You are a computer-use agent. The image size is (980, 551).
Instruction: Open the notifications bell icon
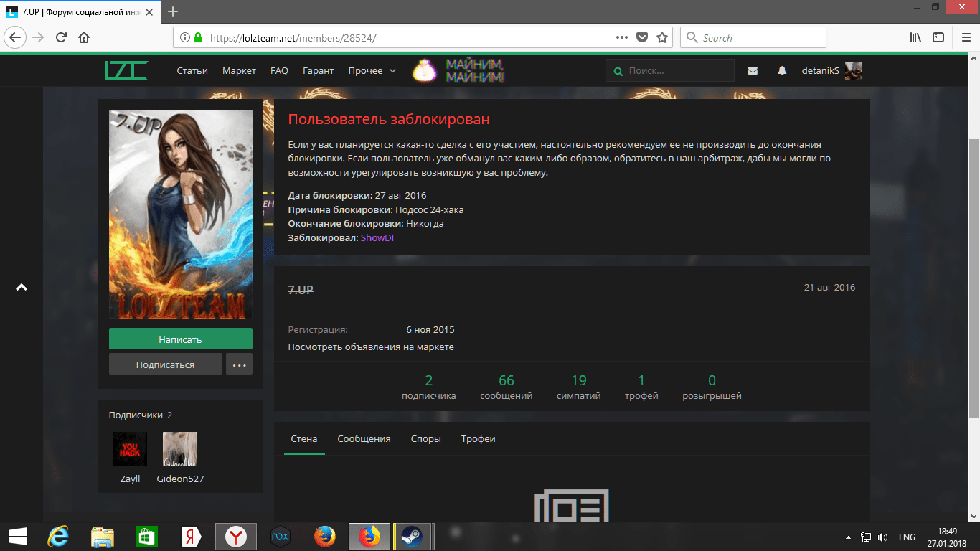point(782,71)
